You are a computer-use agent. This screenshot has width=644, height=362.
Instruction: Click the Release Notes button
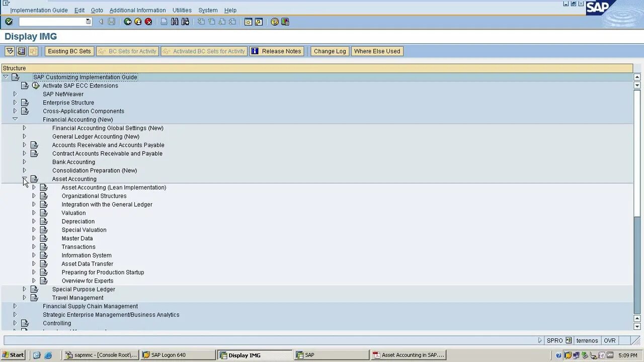click(x=277, y=51)
